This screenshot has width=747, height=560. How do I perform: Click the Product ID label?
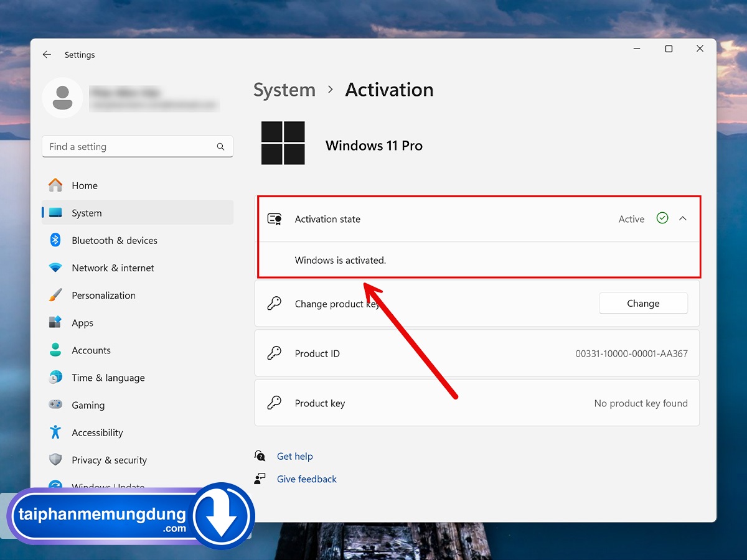(x=317, y=353)
